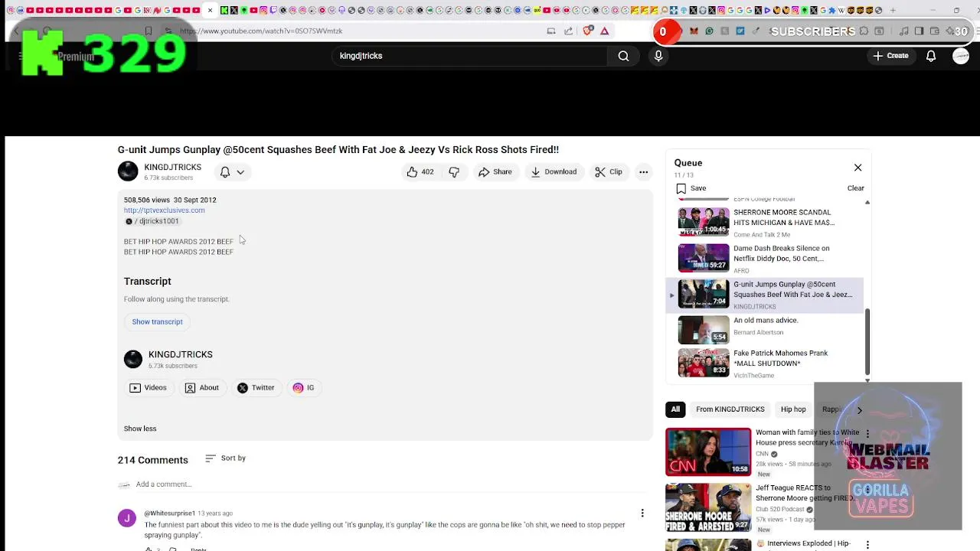This screenshot has width=980, height=551.
Task: Click the queue scroll down arrow
Action: point(867,380)
